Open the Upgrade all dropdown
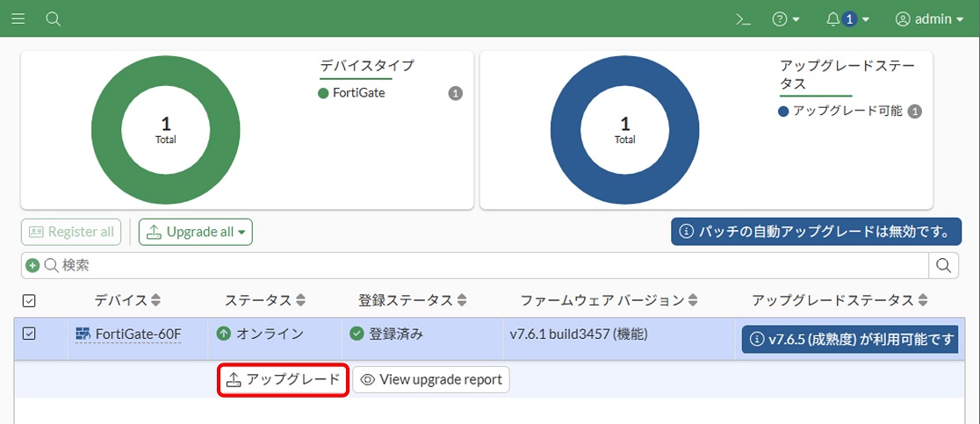The image size is (980, 424). coord(196,232)
